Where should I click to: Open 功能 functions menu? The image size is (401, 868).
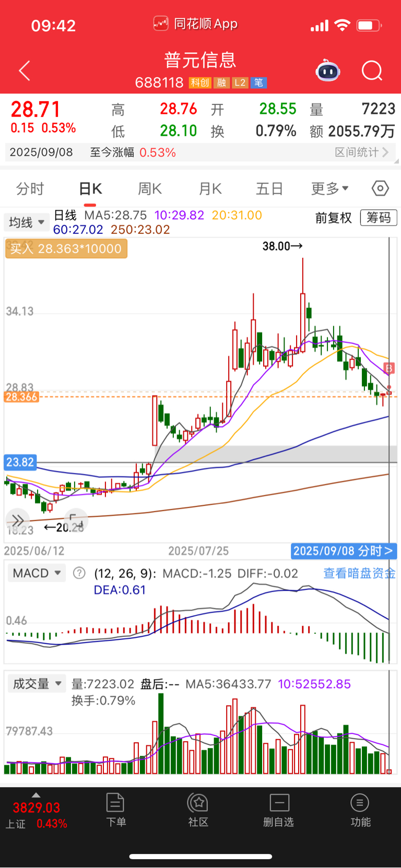[x=360, y=810]
